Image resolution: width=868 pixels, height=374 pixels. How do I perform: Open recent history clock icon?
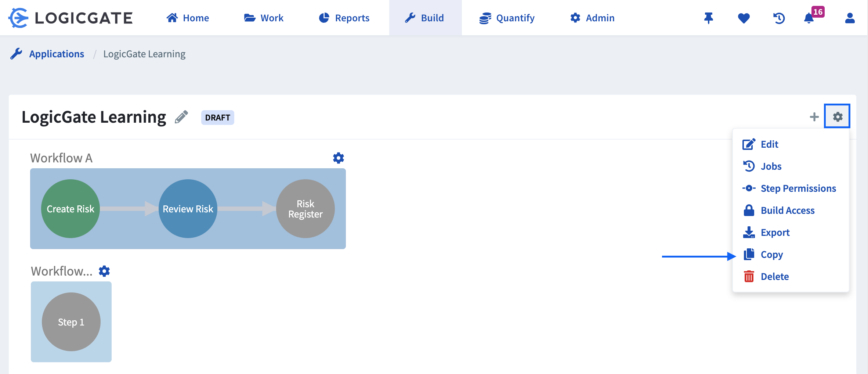coord(779,18)
